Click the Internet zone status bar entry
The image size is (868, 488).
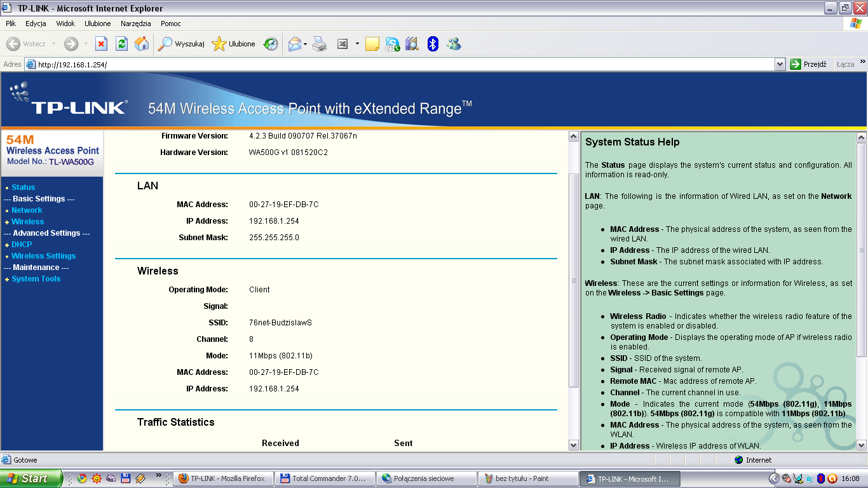pos(753,460)
